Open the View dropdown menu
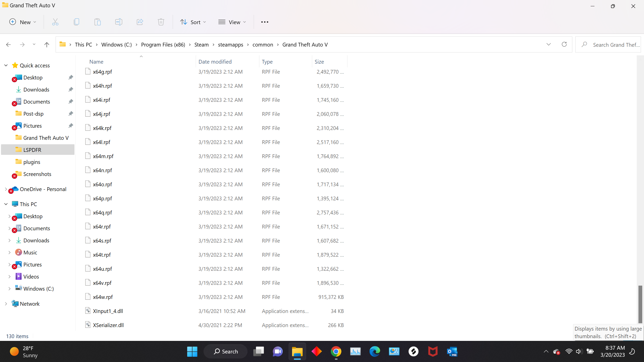Viewport: 644px width, 362px height. (232, 22)
